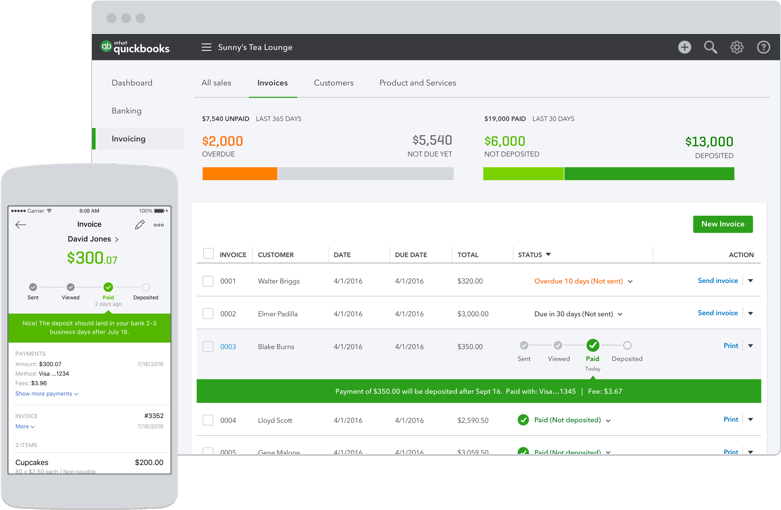Open action arrow for Lloyd Scott row

tap(751, 419)
